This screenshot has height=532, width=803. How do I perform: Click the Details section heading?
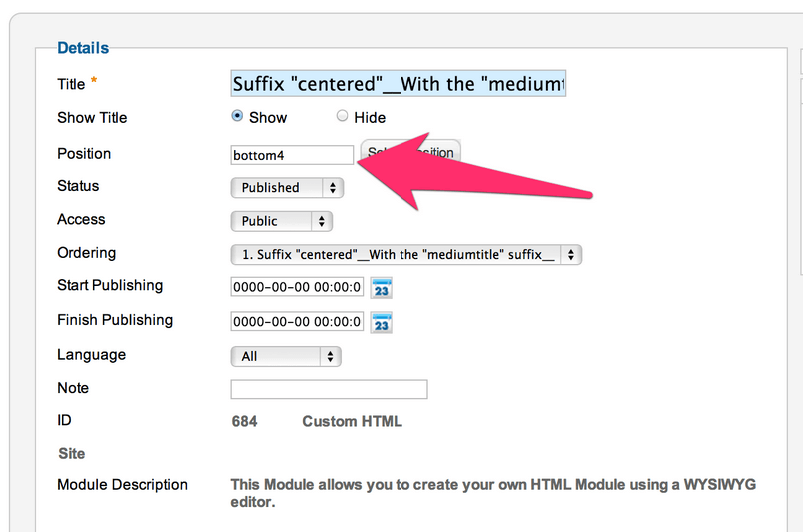click(83, 48)
